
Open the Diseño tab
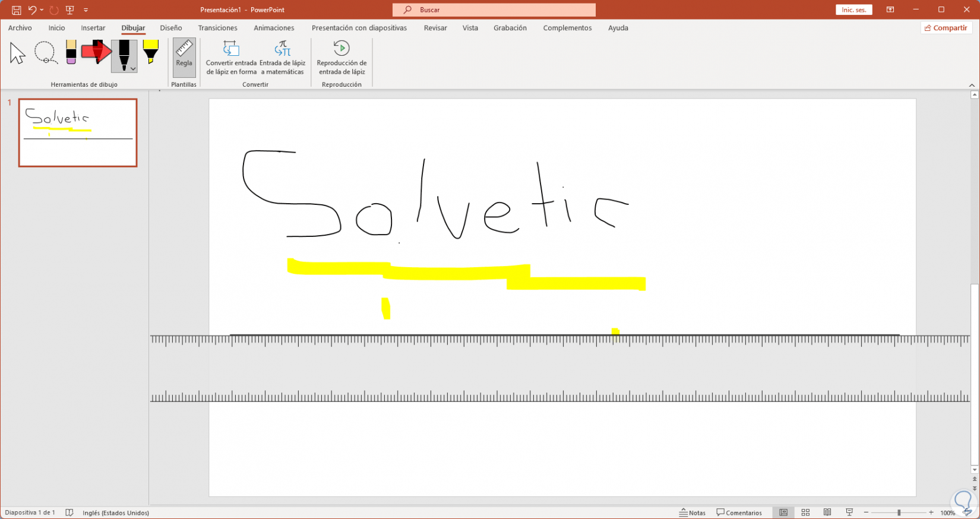click(171, 28)
